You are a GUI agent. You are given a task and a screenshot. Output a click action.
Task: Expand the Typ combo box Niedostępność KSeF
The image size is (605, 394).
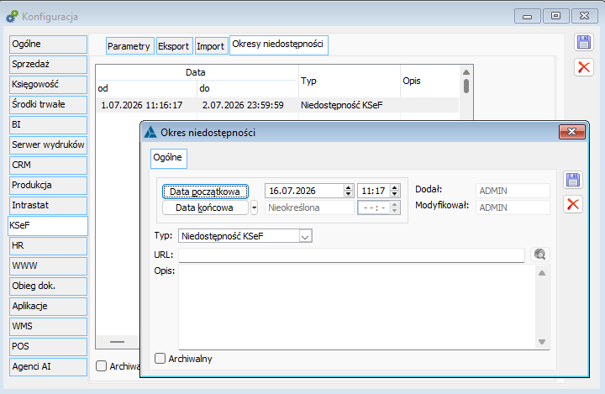click(305, 236)
